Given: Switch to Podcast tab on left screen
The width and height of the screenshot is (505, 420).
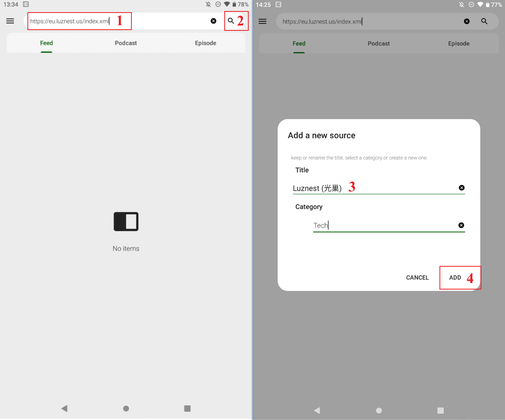Looking at the screenshot, I should (126, 43).
